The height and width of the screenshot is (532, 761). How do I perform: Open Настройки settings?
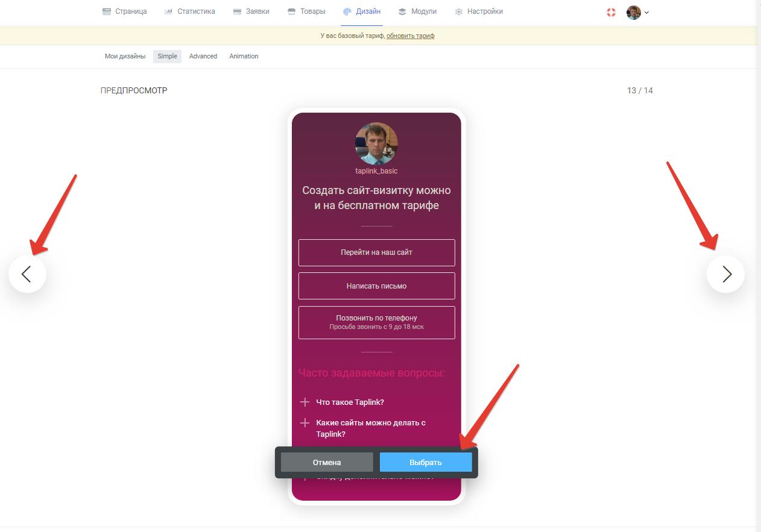[479, 11]
